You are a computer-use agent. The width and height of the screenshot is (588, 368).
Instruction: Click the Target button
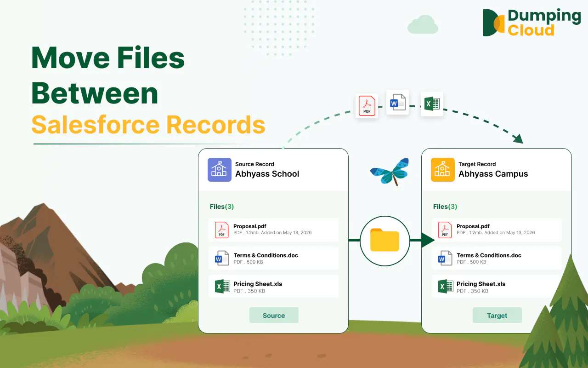[497, 316]
